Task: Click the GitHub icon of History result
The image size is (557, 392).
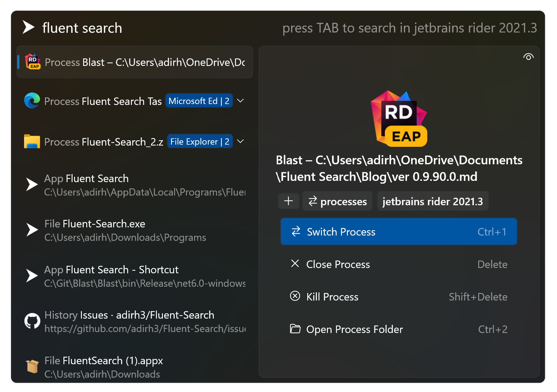Action: pos(32,321)
